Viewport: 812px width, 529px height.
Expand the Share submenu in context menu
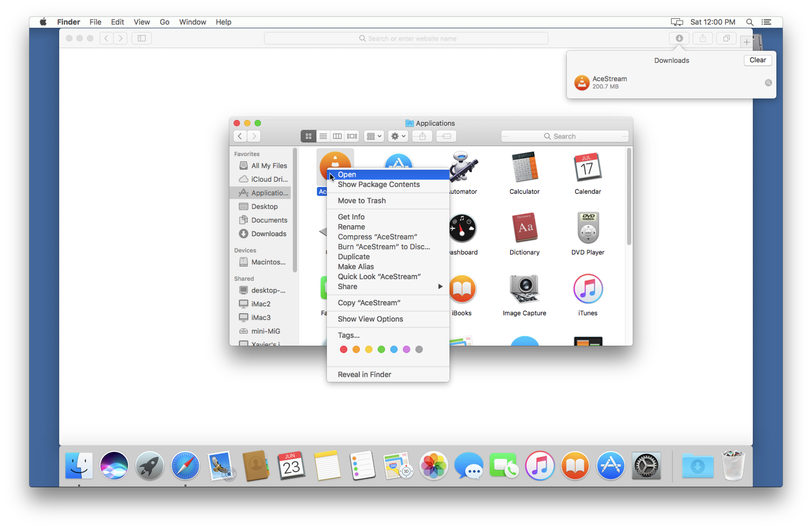388,286
